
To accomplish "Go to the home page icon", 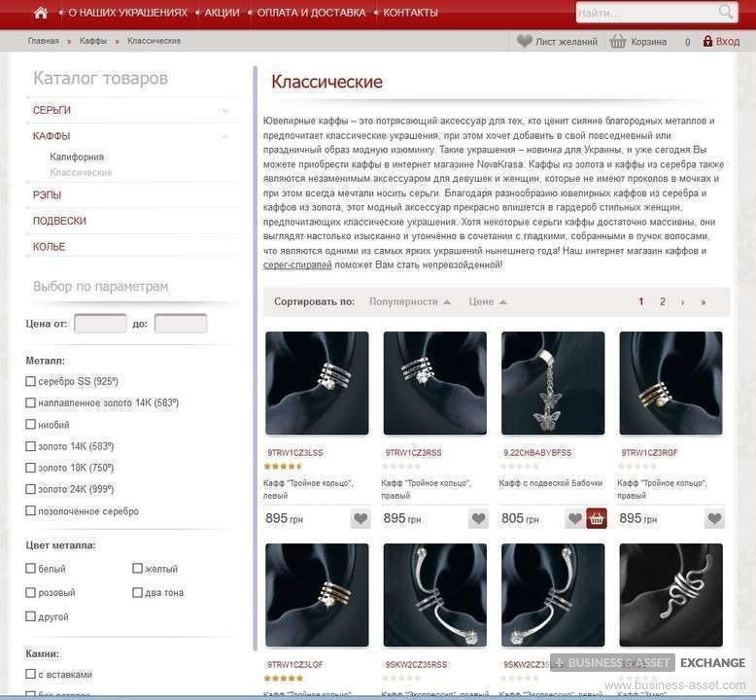I will pos(41,13).
